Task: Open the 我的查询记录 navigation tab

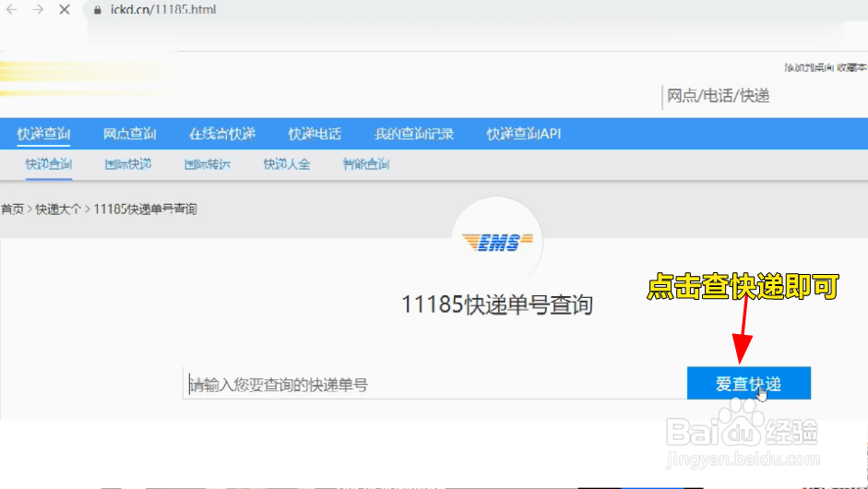Action: coord(414,134)
